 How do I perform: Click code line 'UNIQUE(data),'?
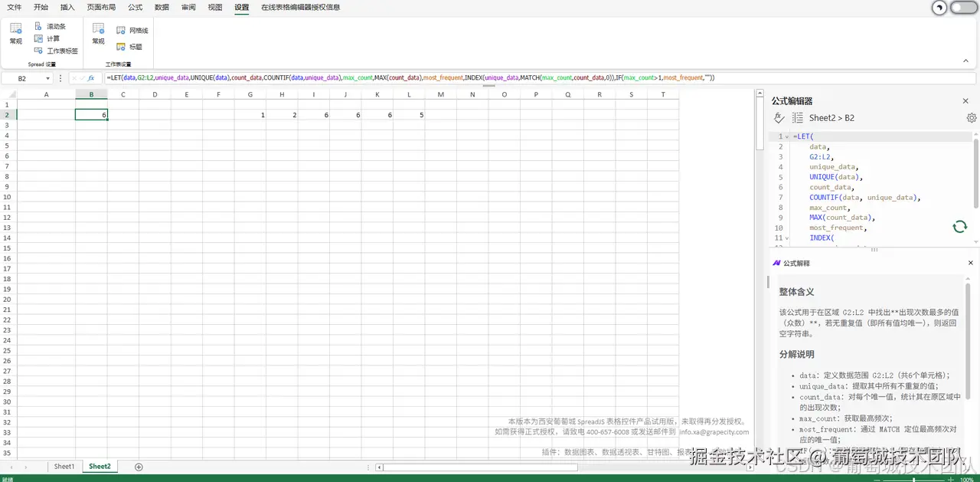(x=835, y=177)
